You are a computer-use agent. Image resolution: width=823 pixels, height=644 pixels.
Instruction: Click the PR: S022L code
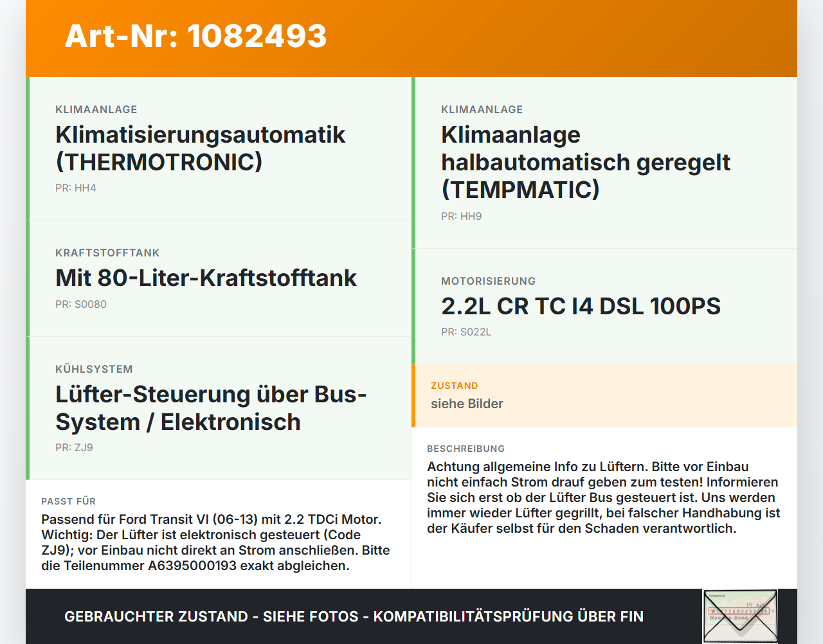tap(466, 332)
